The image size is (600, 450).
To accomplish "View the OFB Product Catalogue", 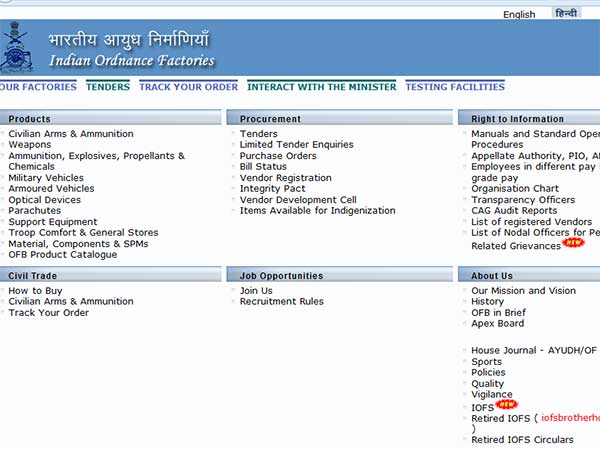I will pyautogui.click(x=63, y=255).
